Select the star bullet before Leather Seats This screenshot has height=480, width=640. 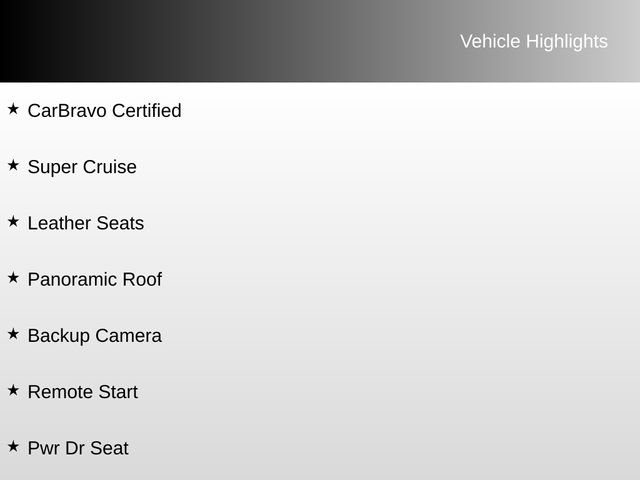pyautogui.click(x=13, y=221)
